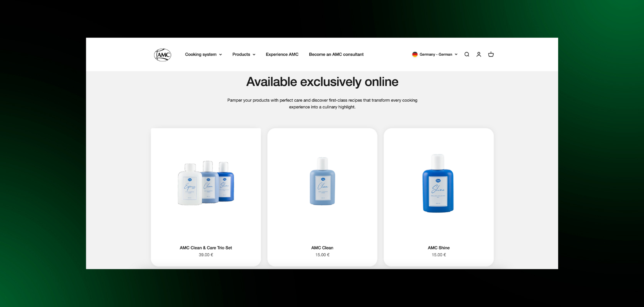Open the Germany - German language dropdown

pyautogui.click(x=435, y=54)
